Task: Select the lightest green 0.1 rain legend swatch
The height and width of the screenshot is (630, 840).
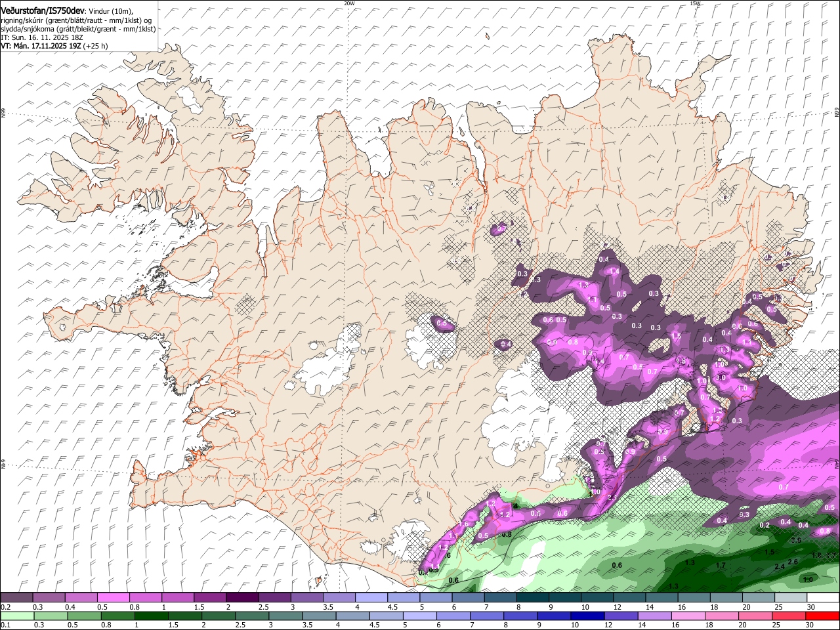Action: coord(16,616)
